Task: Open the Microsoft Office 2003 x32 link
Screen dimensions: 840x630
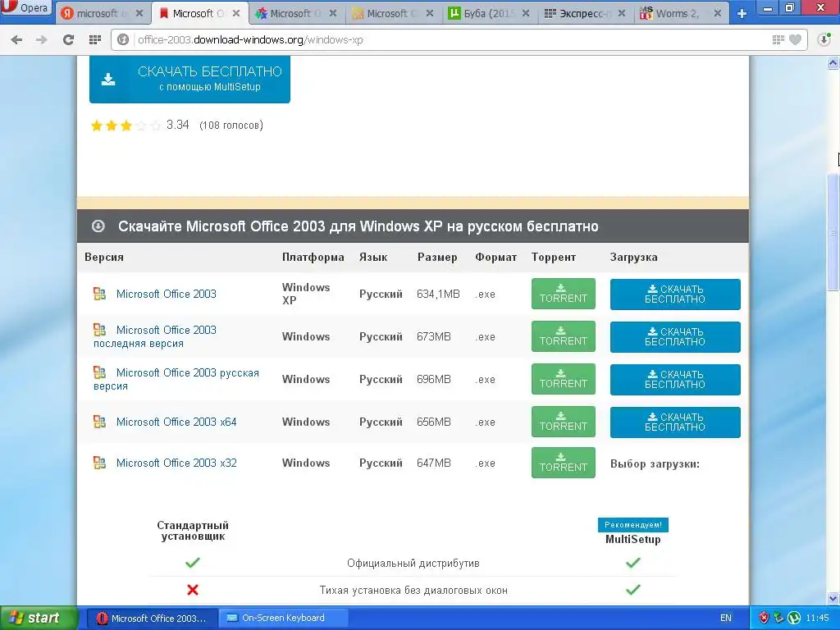Action: (x=176, y=463)
